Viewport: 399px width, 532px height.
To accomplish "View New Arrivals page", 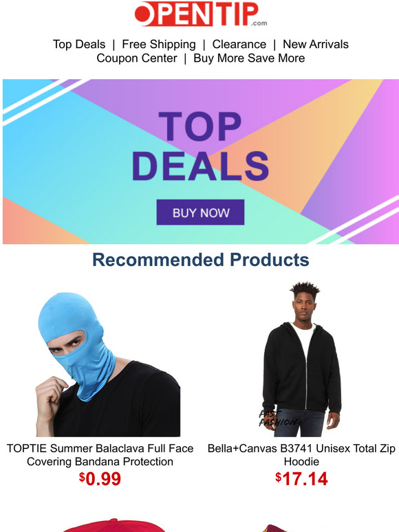I will coord(316,45).
